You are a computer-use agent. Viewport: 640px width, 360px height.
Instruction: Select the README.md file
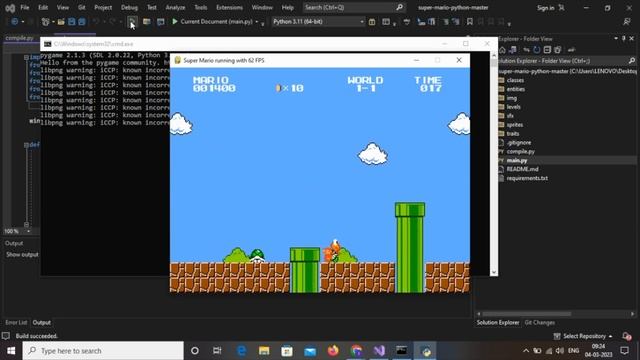pyautogui.click(x=522, y=169)
